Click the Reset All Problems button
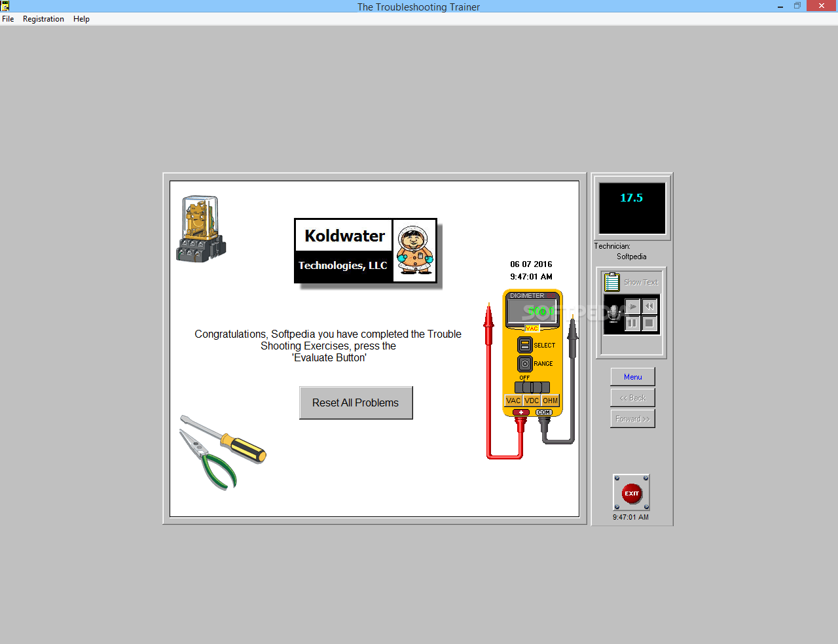 pyautogui.click(x=355, y=402)
